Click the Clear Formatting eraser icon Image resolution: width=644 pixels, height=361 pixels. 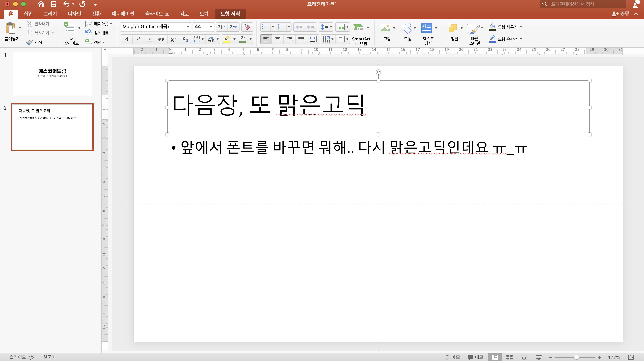point(247,27)
